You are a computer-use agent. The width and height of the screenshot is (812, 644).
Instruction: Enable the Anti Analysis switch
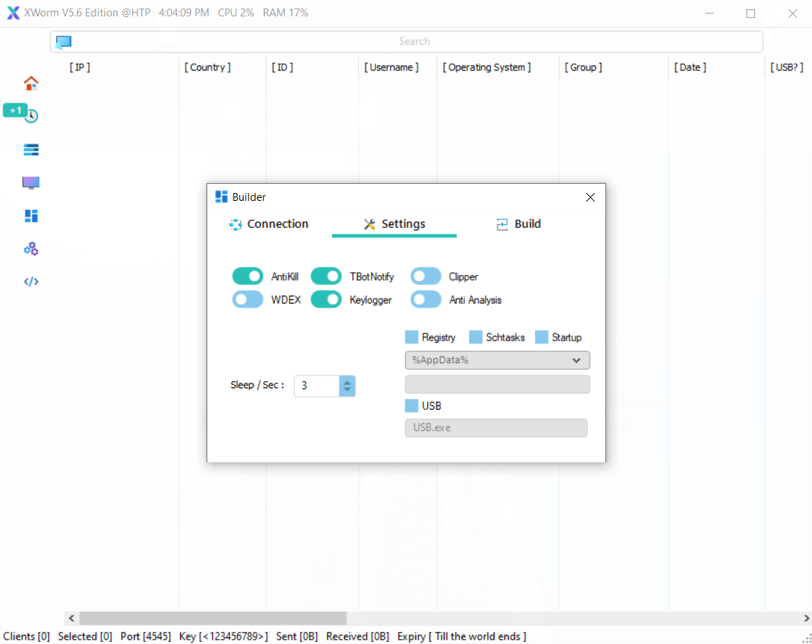(x=426, y=299)
